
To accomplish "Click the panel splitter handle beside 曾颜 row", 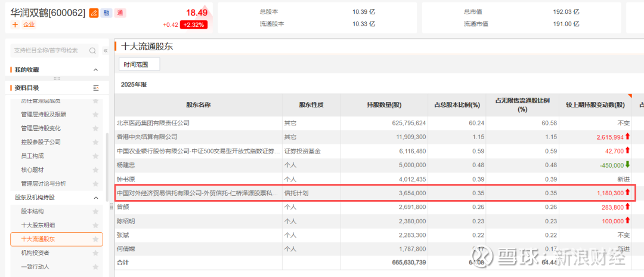I will pos(112,207).
